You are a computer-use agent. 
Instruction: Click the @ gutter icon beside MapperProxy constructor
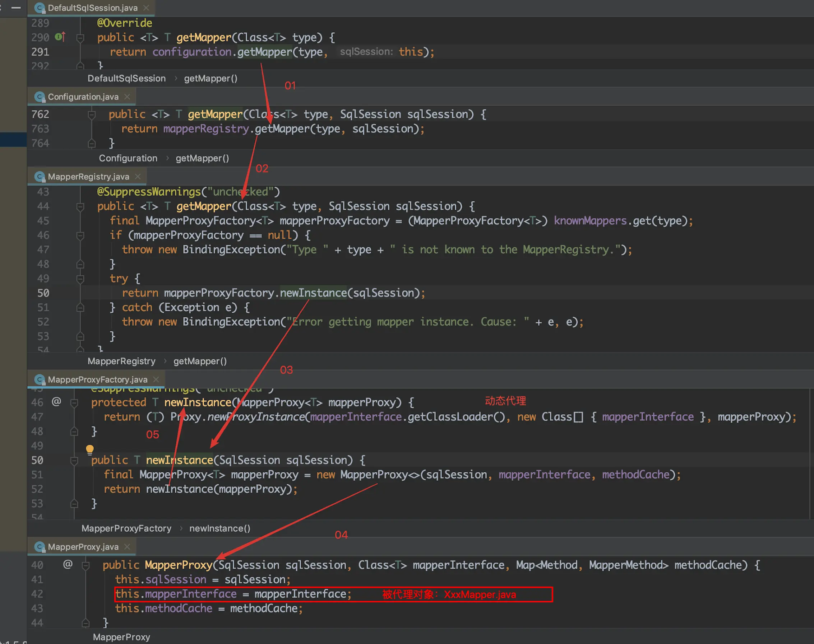point(68,564)
